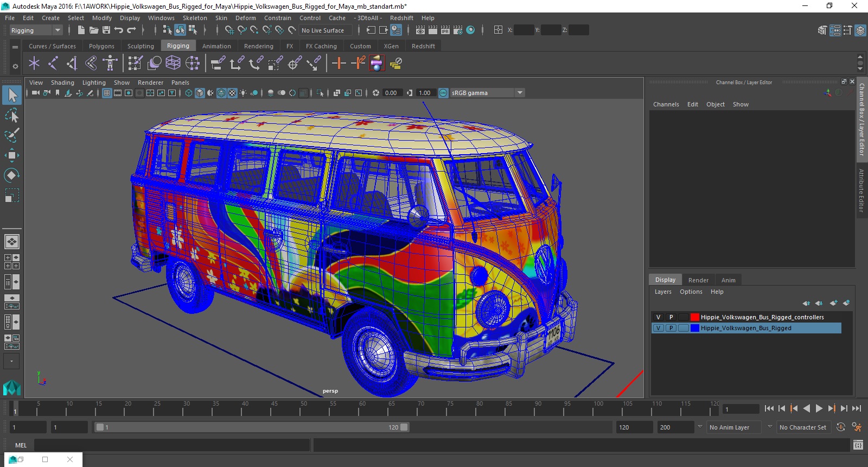Screen dimensions: 868x467
Task: Click the HumanIK skeleton shelf icon
Action: 110,64
